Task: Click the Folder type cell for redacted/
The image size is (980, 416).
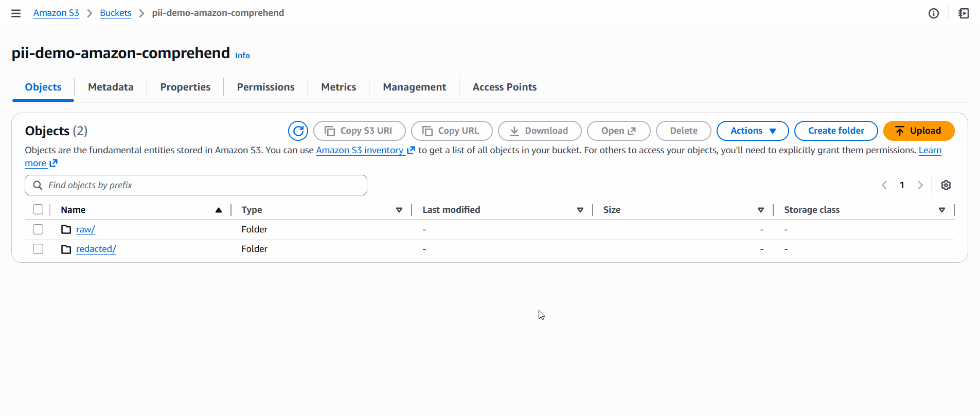Action: click(255, 249)
